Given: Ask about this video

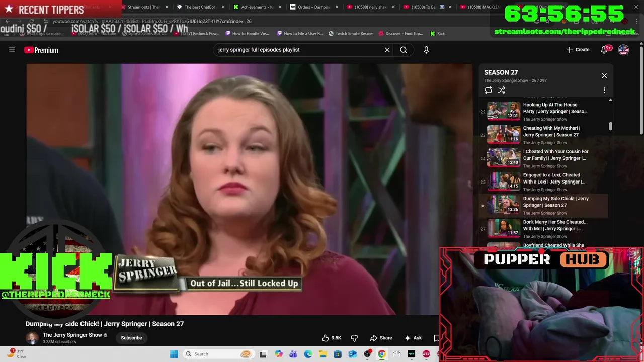Looking at the screenshot, I should coord(413,338).
